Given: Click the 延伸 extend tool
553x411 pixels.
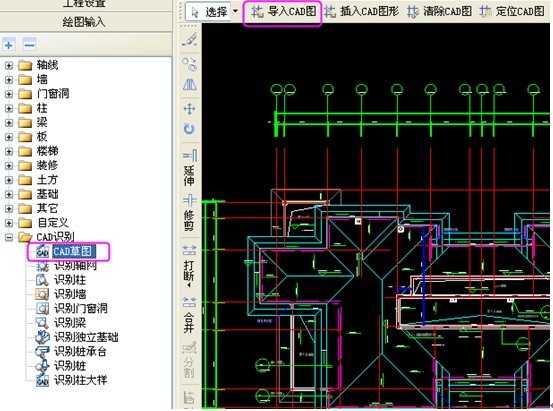Looking at the screenshot, I should click(190, 169).
